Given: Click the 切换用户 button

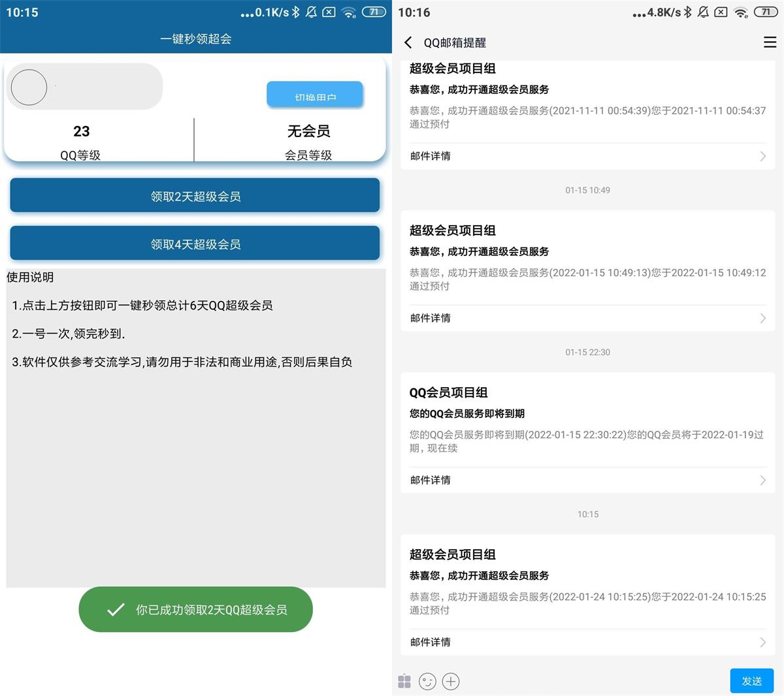Looking at the screenshot, I should pyautogui.click(x=315, y=95).
